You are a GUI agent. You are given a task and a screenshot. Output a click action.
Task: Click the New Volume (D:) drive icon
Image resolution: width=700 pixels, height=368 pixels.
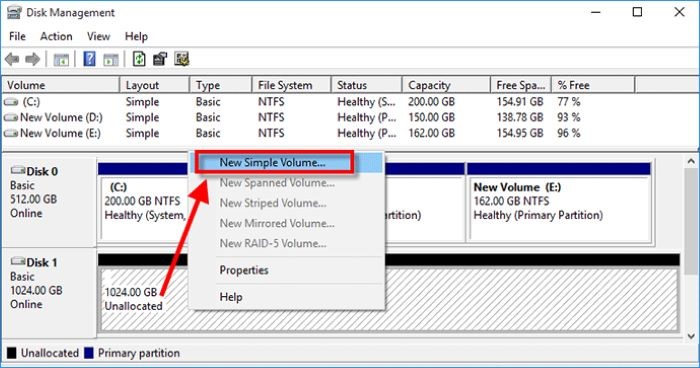pos(11,118)
